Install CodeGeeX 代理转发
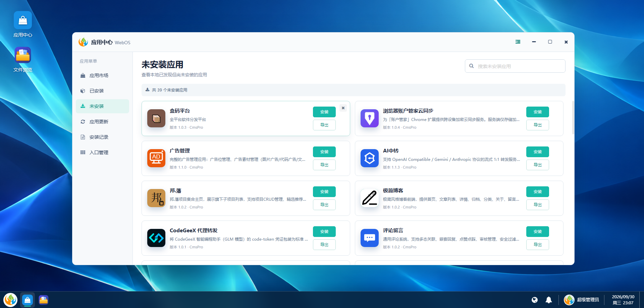Viewport: 644px width, 308px height. click(x=324, y=232)
